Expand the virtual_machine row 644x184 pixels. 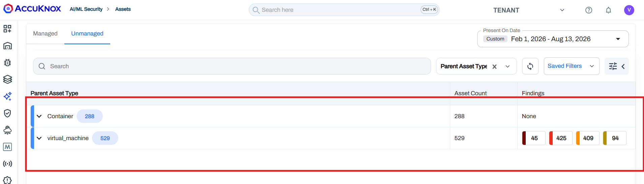39,138
